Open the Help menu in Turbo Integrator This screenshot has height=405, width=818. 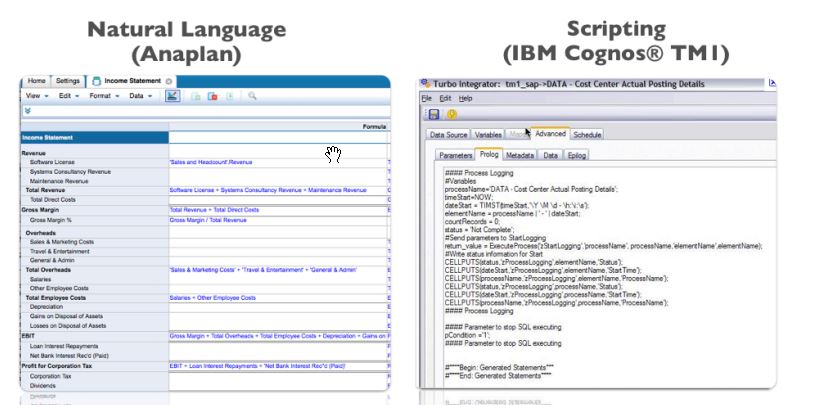pyautogui.click(x=465, y=98)
